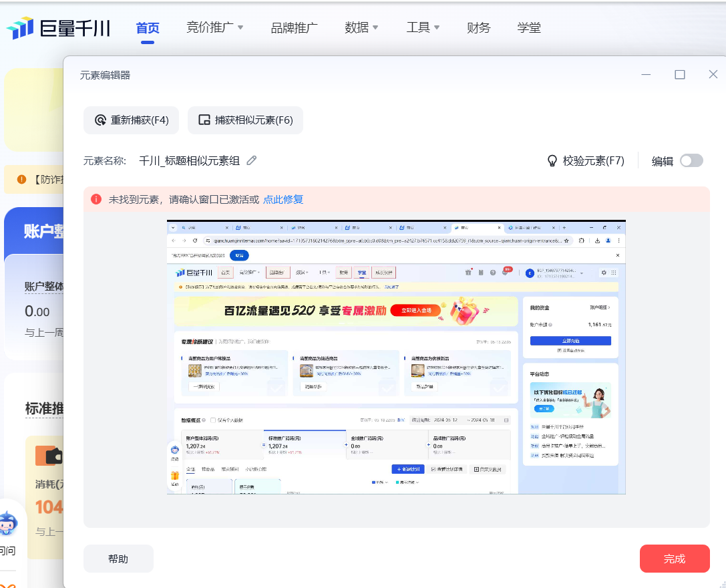The width and height of the screenshot is (726, 588).
Task: Expand the 竞价推广 dropdown menu
Action: [214, 28]
